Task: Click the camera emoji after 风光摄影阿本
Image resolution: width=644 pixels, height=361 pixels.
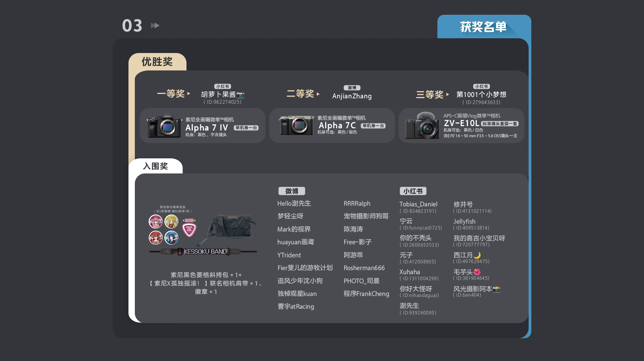Action: pos(496,289)
